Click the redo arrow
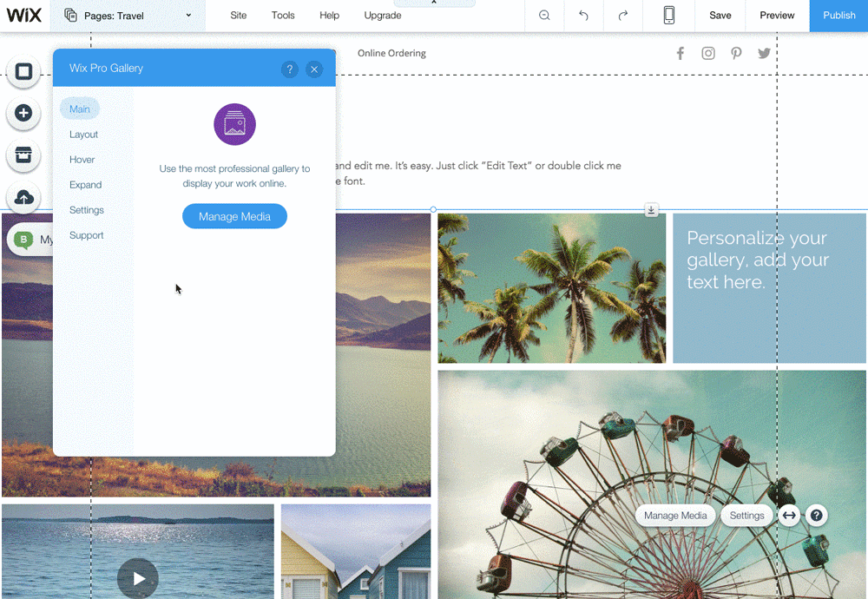 pyautogui.click(x=622, y=16)
